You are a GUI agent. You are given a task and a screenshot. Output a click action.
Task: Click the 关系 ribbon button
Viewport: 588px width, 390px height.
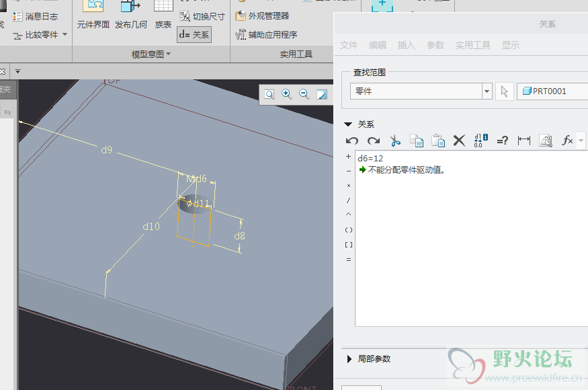click(194, 34)
